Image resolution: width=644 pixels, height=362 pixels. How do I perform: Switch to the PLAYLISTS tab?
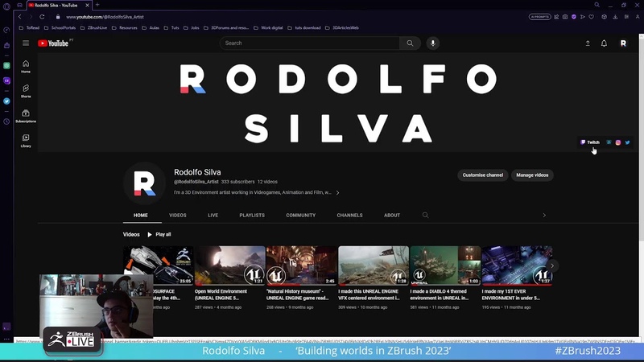pyautogui.click(x=252, y=215)
